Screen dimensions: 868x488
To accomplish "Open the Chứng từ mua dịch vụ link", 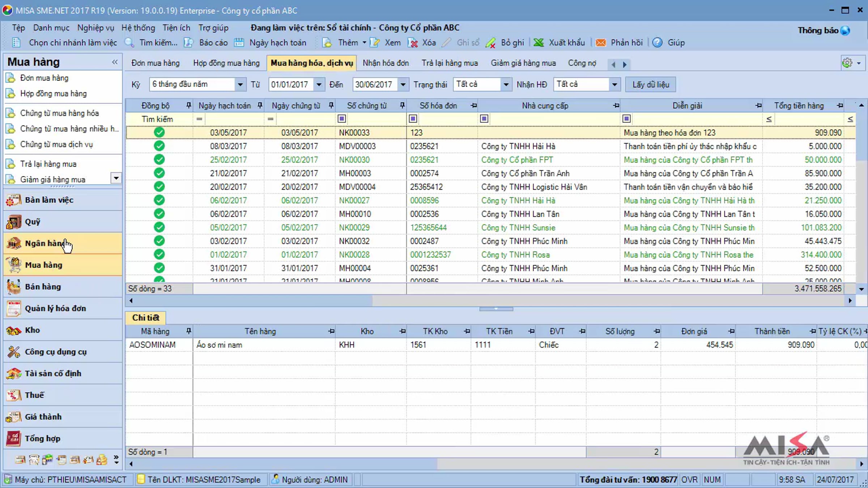I will (x=56, y=145).
